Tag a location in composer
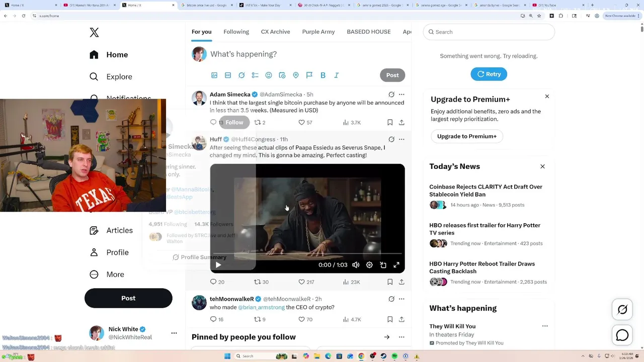The width and height of the screenshot is (644, 362). pyautogui.click(x=296, y=75)
